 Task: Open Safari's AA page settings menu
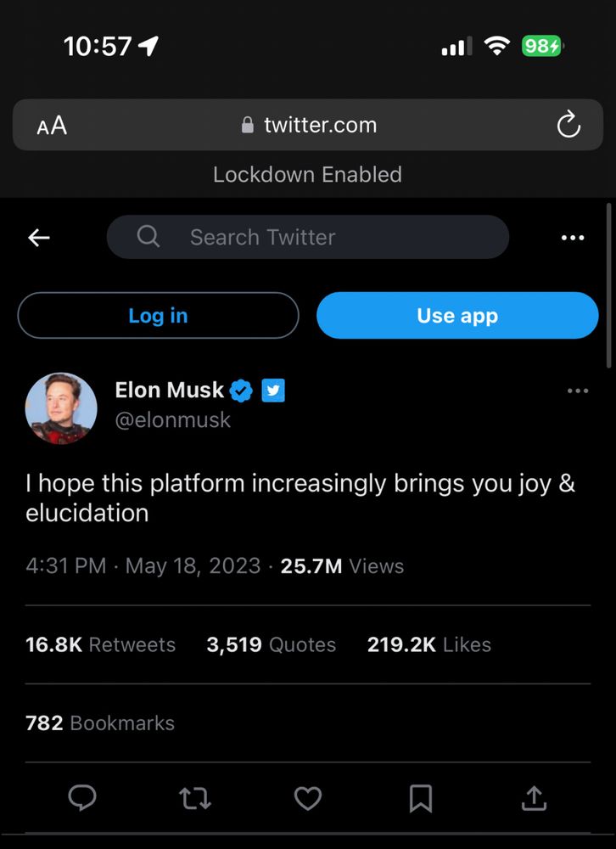click(x=52, y=127)
